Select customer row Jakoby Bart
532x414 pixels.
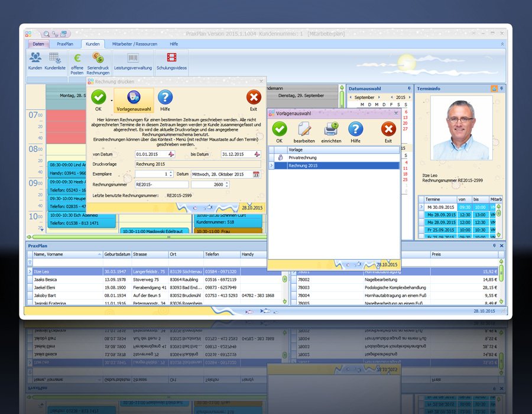click(x=154, y=296)
